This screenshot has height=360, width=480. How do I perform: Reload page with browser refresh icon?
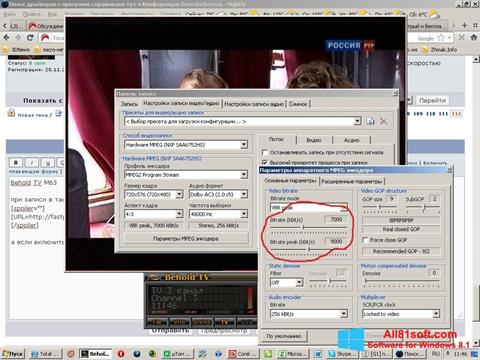(30, 37)
